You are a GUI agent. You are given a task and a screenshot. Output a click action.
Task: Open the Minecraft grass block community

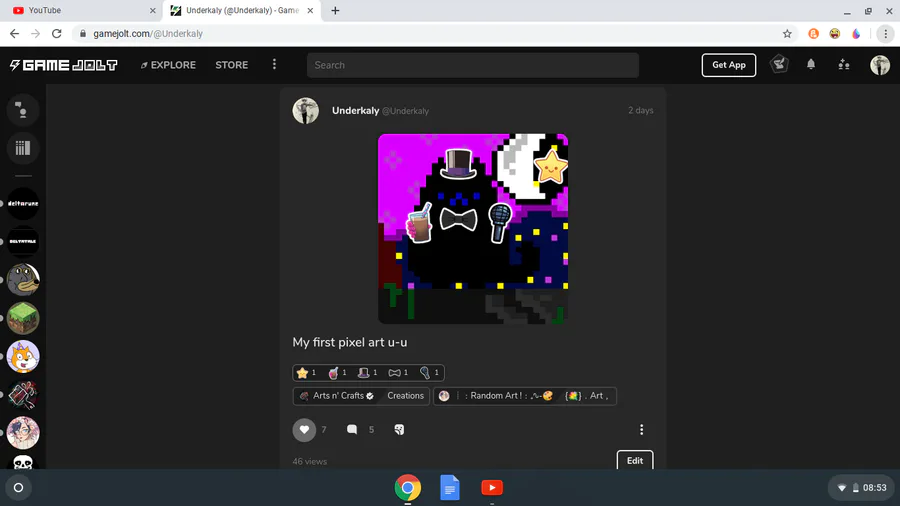pos(23,318)
